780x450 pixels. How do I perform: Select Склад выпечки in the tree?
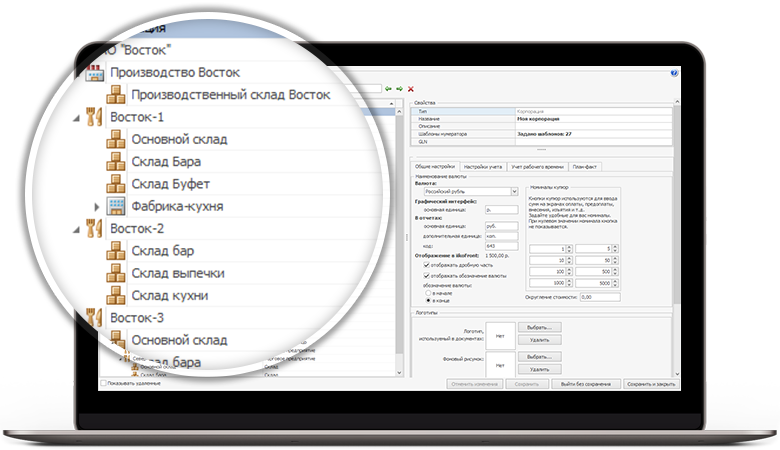tap(177, 273)
